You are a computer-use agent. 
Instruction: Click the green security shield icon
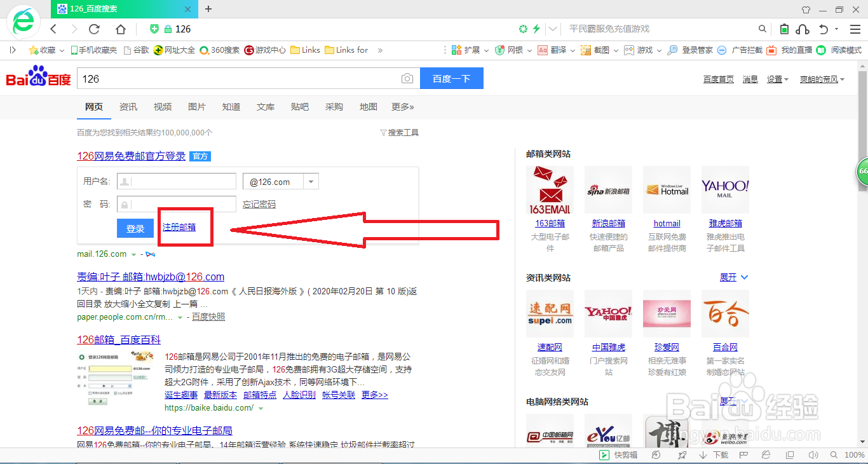click(x=154, y=29)
